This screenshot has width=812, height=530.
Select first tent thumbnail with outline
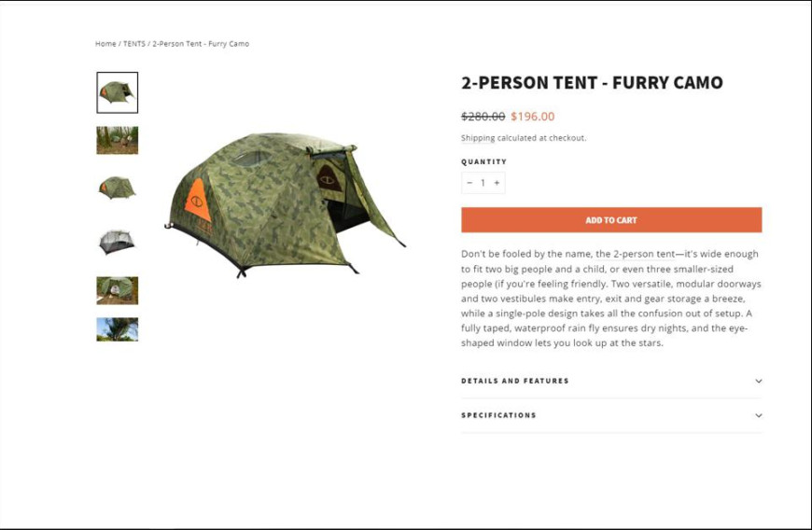pos(117,92)
